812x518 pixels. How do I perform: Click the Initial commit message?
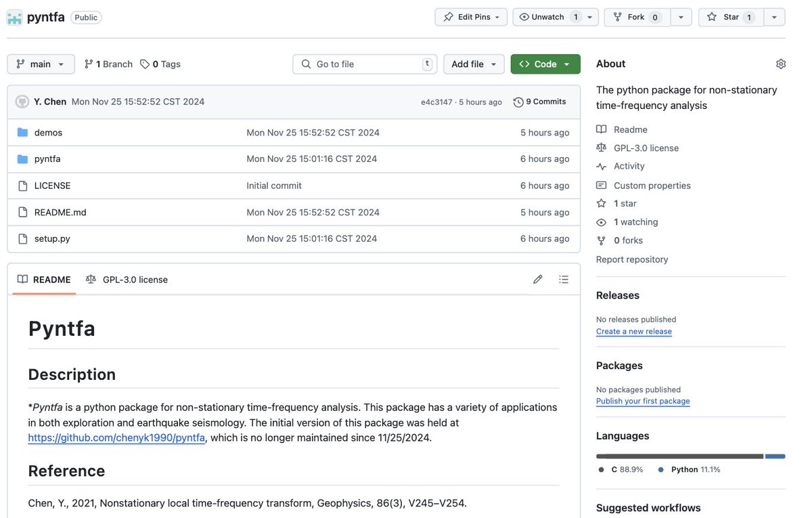[x=274, y=186]
